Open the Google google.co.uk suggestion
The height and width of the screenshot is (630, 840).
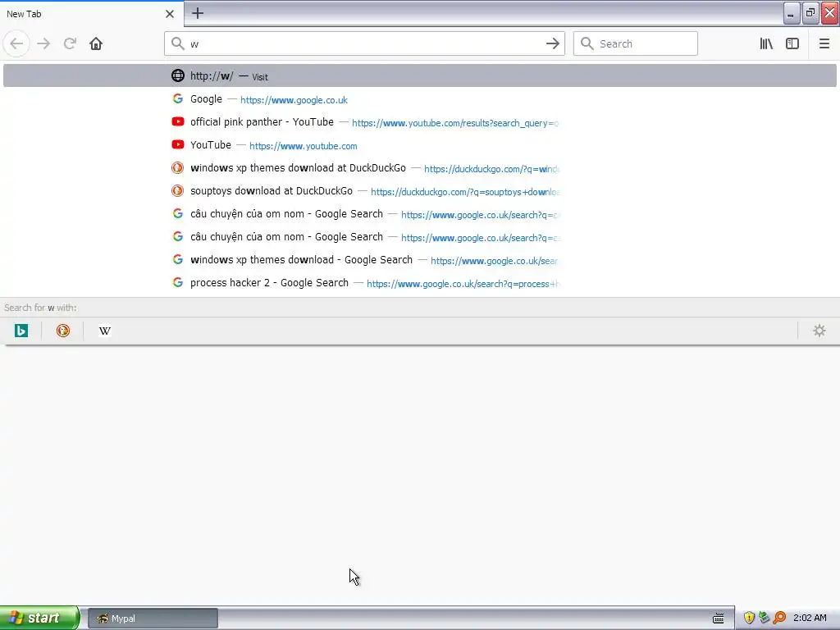coord(419,99)
